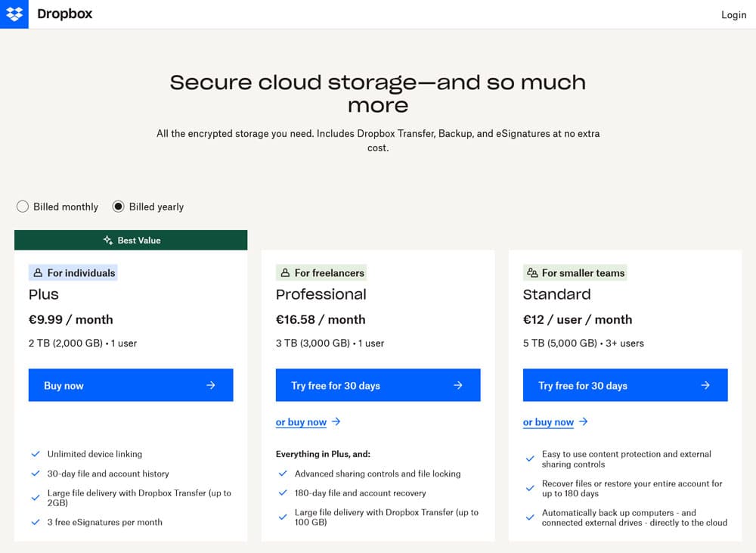756x553 pixels.
Task: Click the person icon beside For freelancers
Action: (285, 273)
